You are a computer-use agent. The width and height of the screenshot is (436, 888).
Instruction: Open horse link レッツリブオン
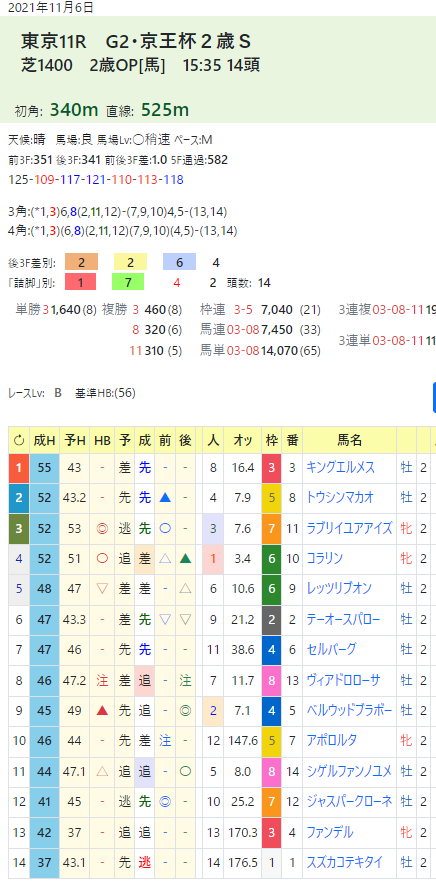pos(339,589)
